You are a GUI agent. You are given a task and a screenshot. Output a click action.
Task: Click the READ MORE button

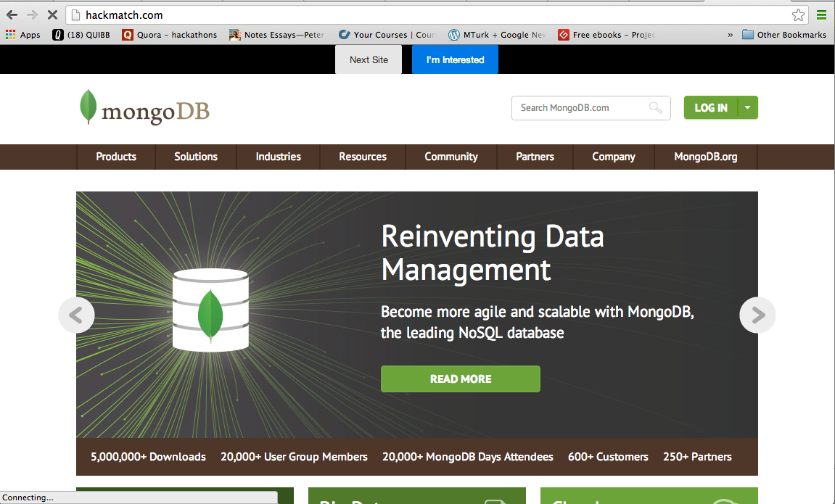pyautogui.click(x=461, y=379)
